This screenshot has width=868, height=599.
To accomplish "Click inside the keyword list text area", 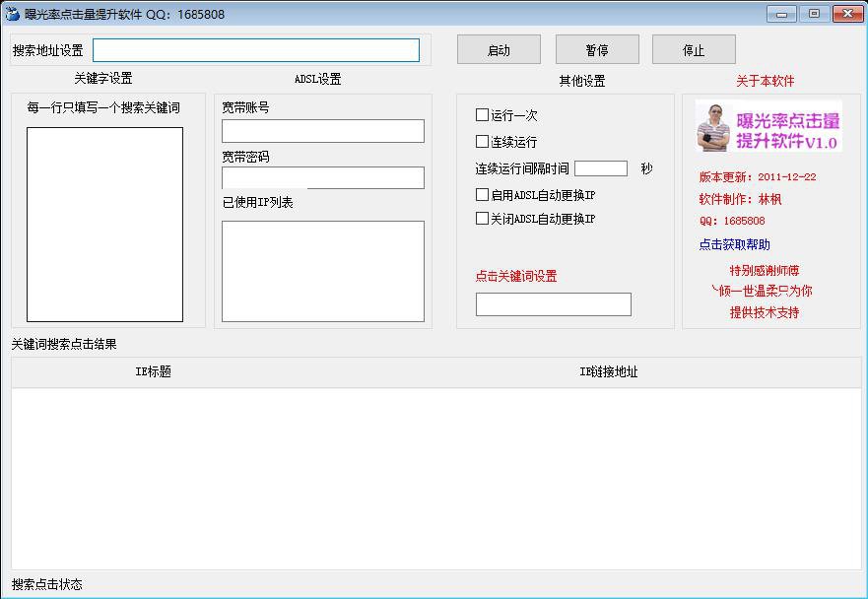I will (x=104, y=224).
